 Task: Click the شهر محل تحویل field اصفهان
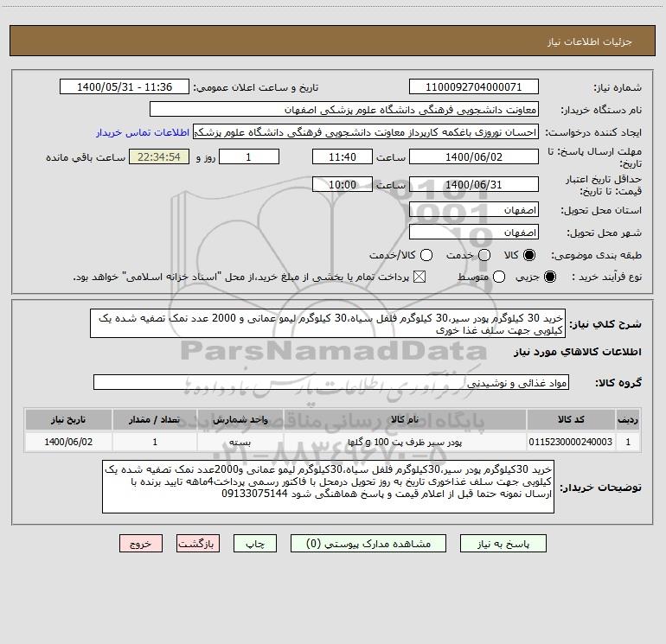pos(474,233)
